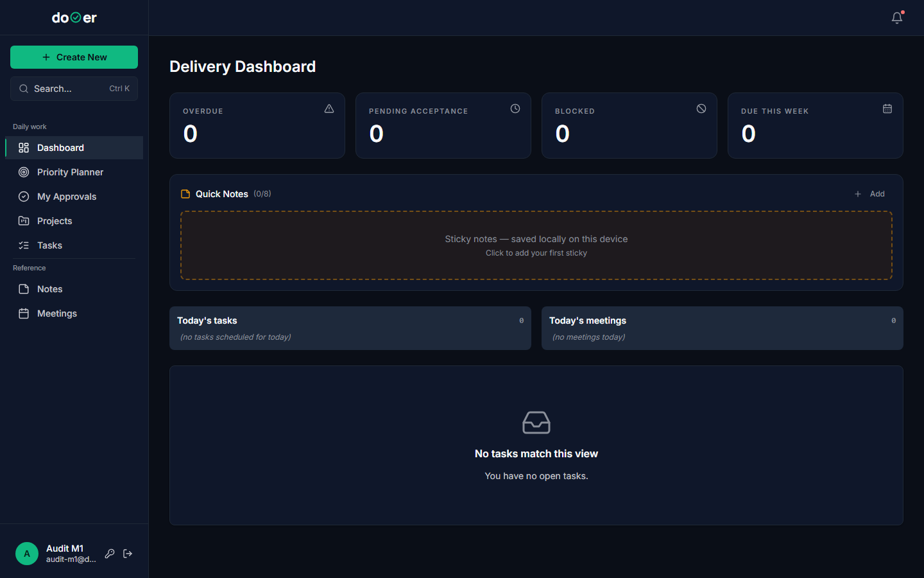Click the Meetings calendar icon in sidebar
The height and width of the screenshot is (578, 924).
(x=24, y=313)
